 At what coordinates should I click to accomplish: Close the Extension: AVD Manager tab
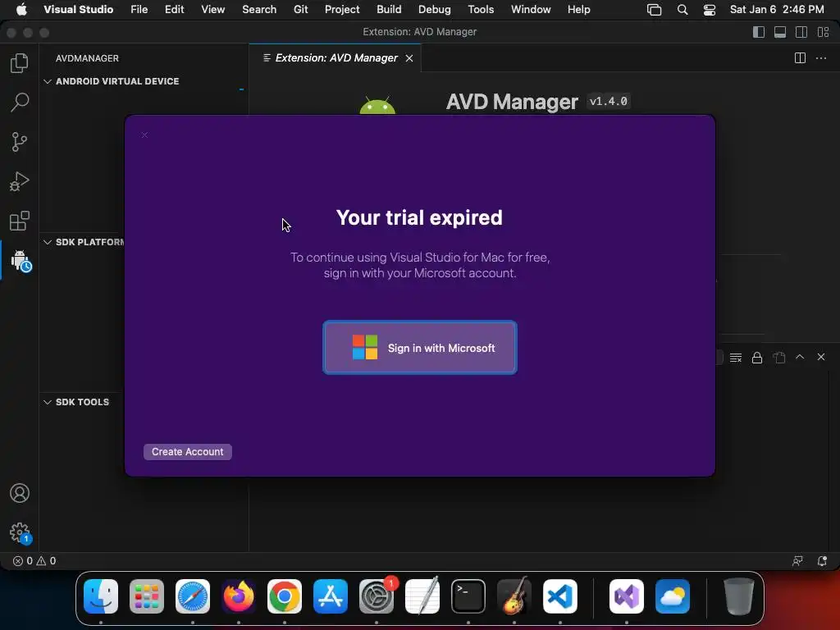coord(409,58)
